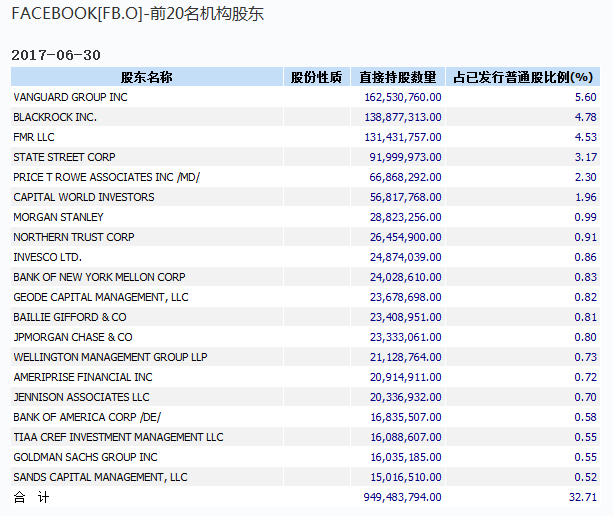Select TIAA CREF INVESTMENT MANAGEMENT LLC name

[x=118, y=437]
